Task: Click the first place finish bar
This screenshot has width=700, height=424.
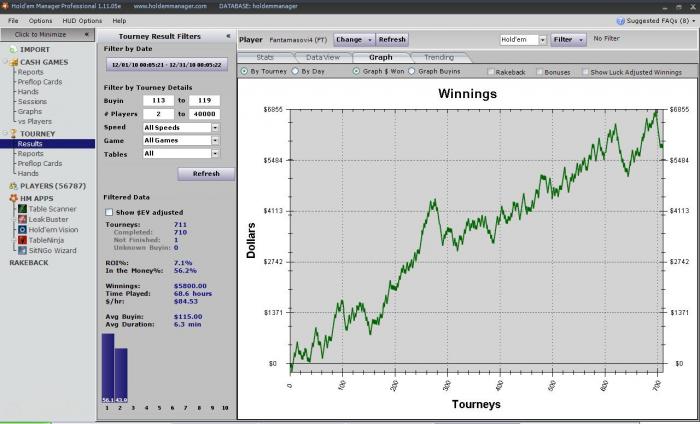Action: point(108,368)
